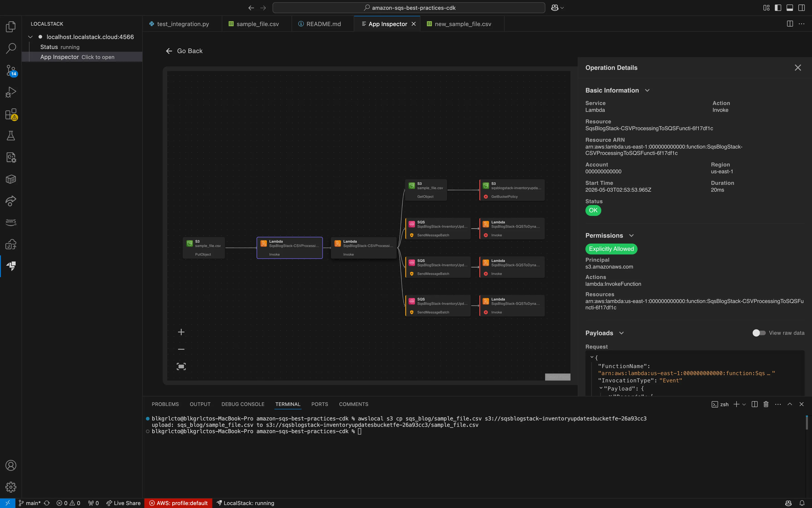Viewport: 812px width, 508px height.
Task: Open the OUTPUT panel tab
Action: 200,404
